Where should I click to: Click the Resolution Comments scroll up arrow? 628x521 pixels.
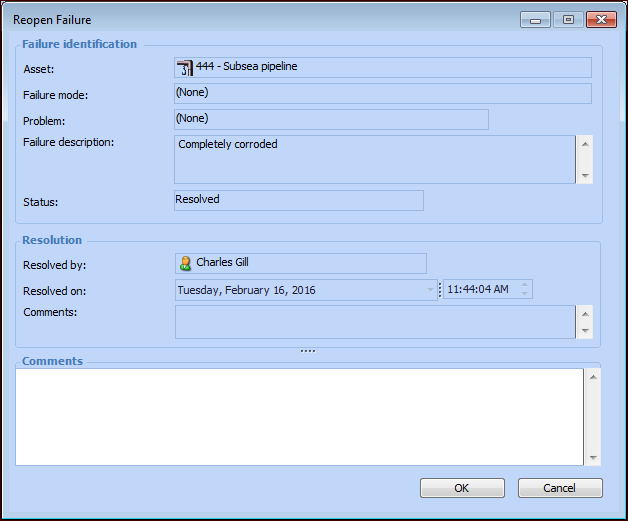(x=585, y=314)
